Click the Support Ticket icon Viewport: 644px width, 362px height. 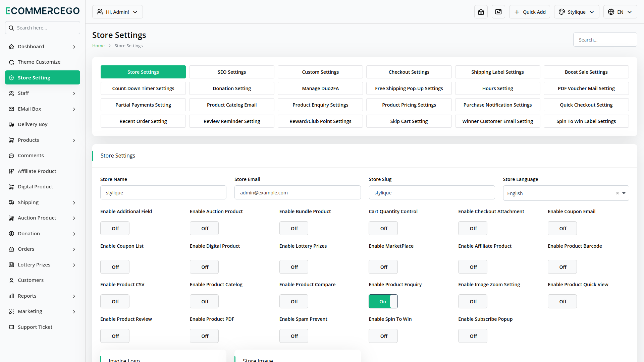tap(11, 327)
